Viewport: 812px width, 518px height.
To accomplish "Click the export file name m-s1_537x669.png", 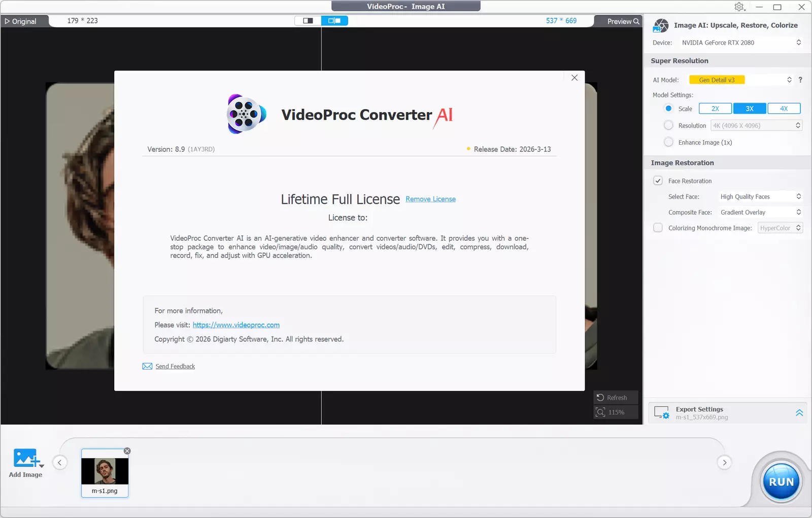I will coord(702,417).
